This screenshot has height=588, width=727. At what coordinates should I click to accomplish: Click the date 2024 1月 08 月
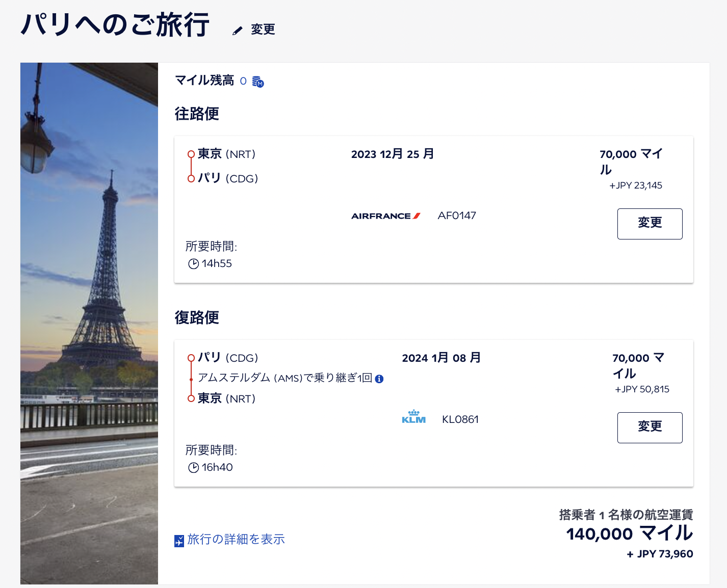coord(442,358)
